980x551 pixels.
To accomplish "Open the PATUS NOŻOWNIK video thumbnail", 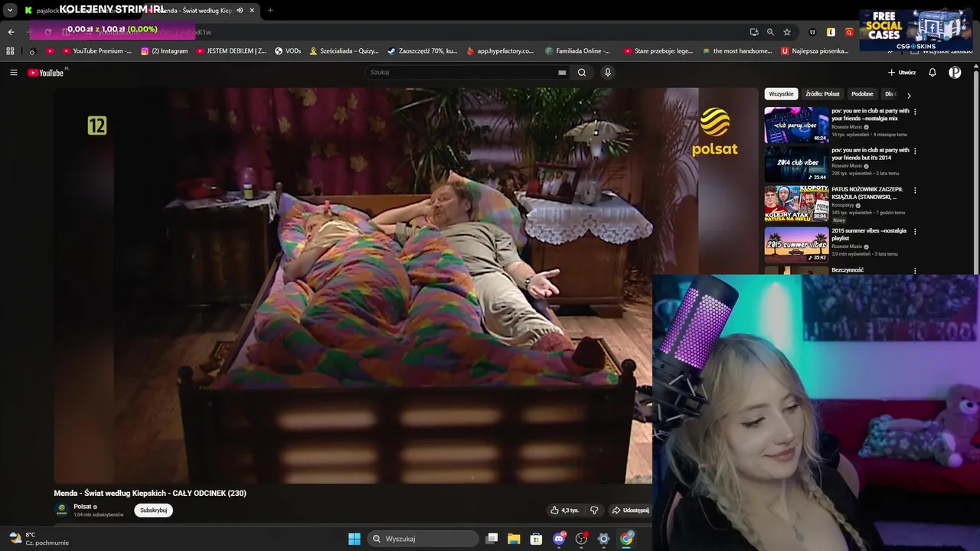I will [x=796, y=204].
